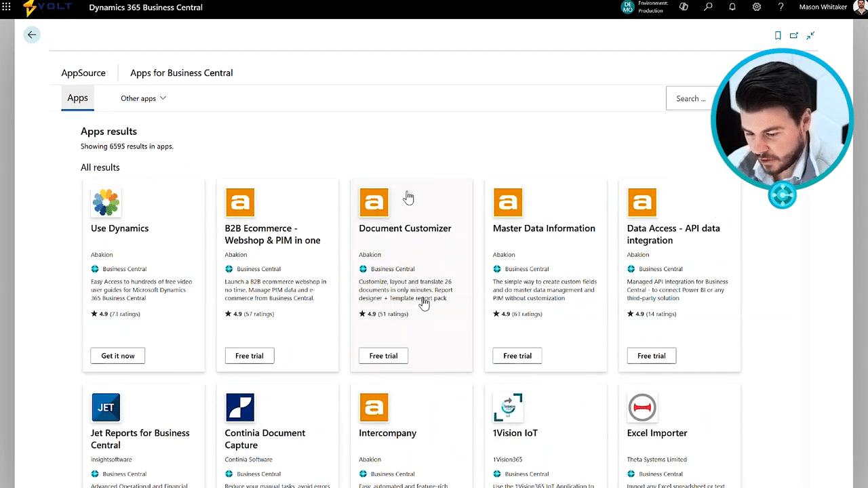Click Use Dynamics 4.9 (73 ratings)
The height and width of the screenshot is (488, 868).
click(x=115, y=314)
